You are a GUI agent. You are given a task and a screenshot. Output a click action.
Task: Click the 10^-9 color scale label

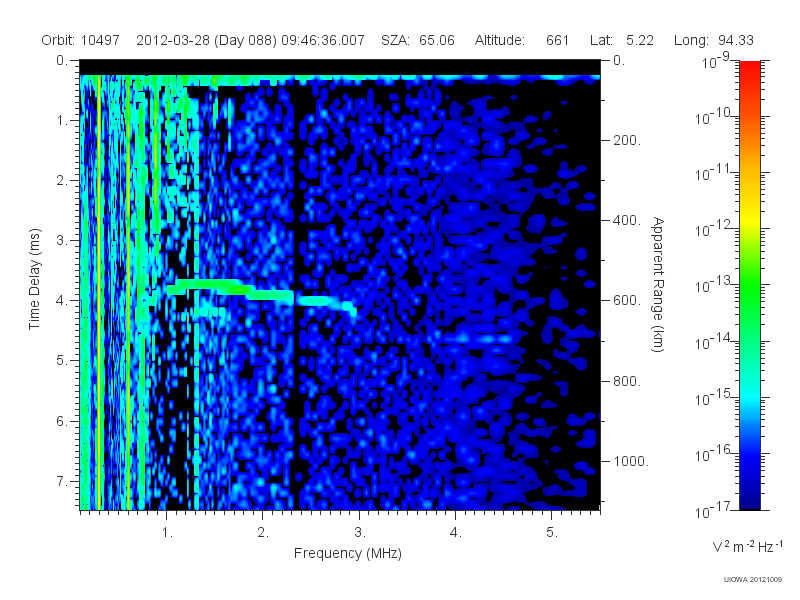716,61
